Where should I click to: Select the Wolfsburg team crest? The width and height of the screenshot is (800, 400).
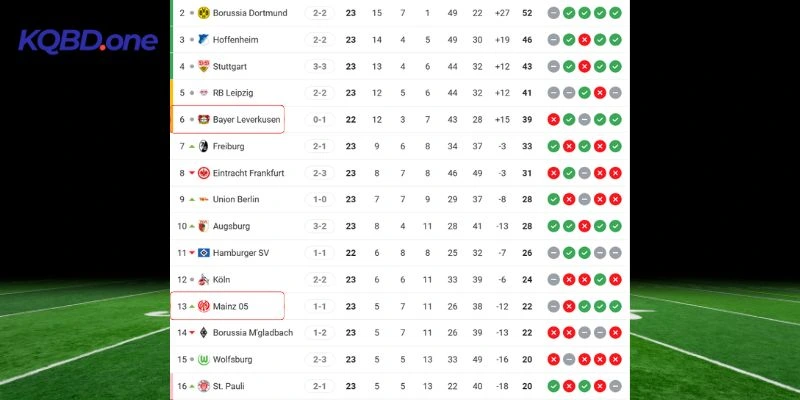(203, 359)
